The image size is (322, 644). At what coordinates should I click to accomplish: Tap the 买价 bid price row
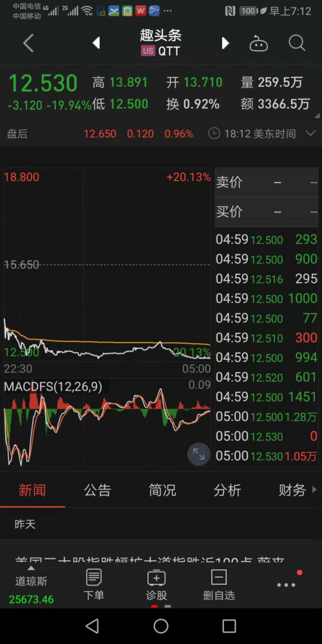267,212
